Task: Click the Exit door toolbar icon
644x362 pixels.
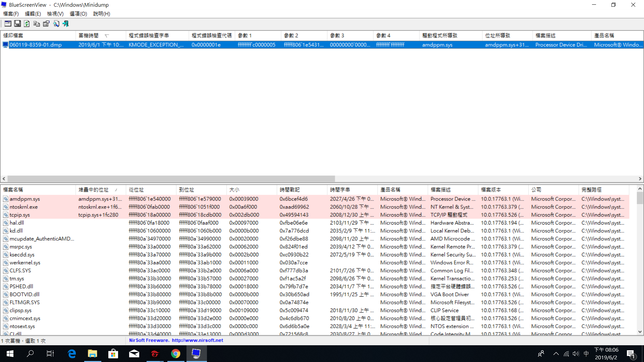Action: click(66, 23)
